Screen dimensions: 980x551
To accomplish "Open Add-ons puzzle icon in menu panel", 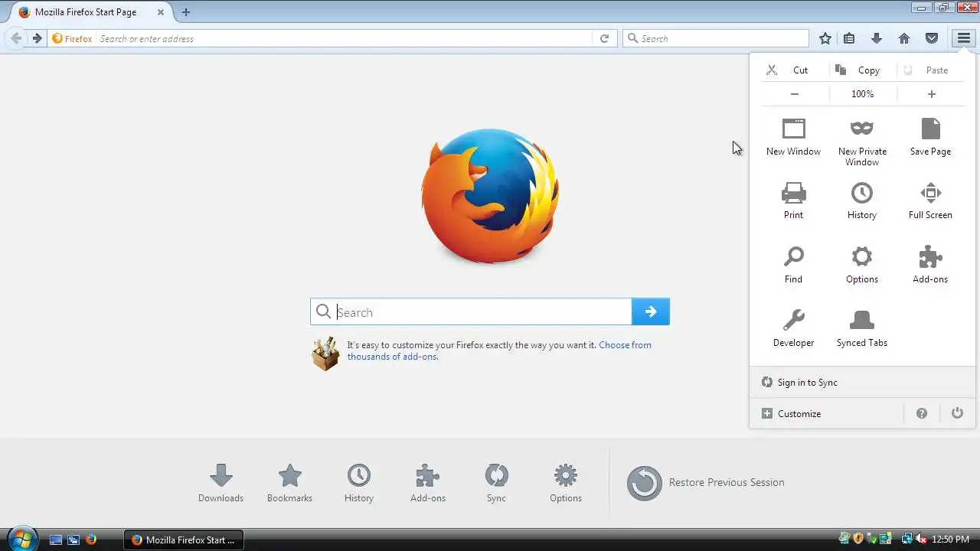I will [930, 266].
